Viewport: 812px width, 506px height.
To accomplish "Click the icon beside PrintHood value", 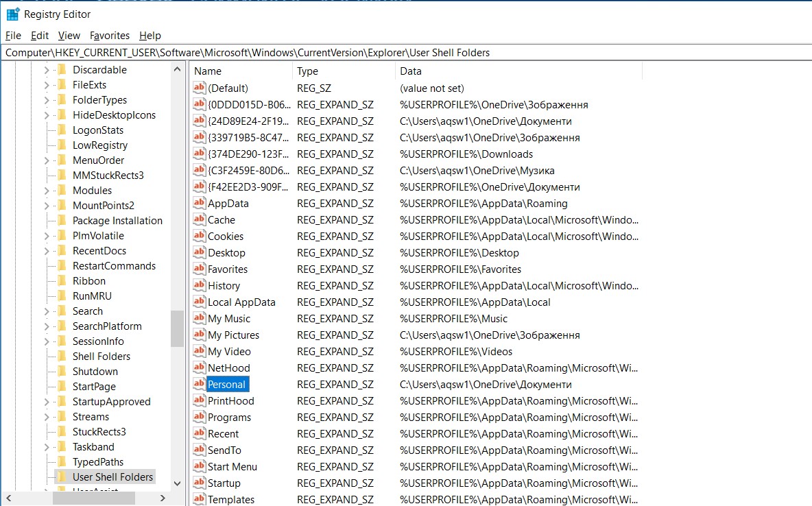I will pyautogui.click(x=200, y=400).
